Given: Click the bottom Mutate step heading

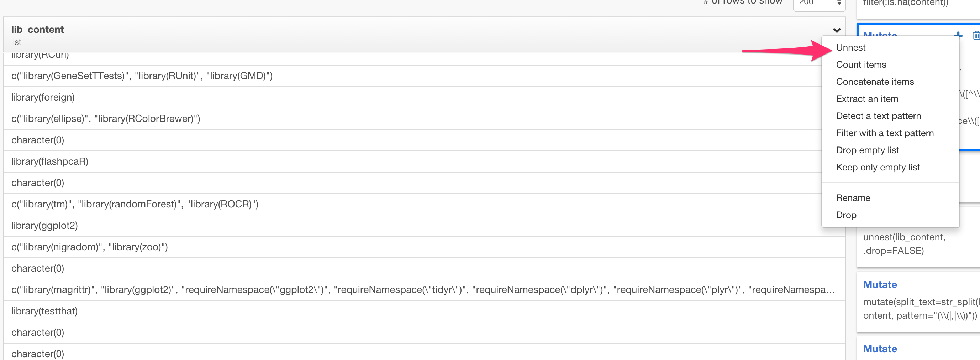Looking at the screenshot, I should click(x=880, y=348).
